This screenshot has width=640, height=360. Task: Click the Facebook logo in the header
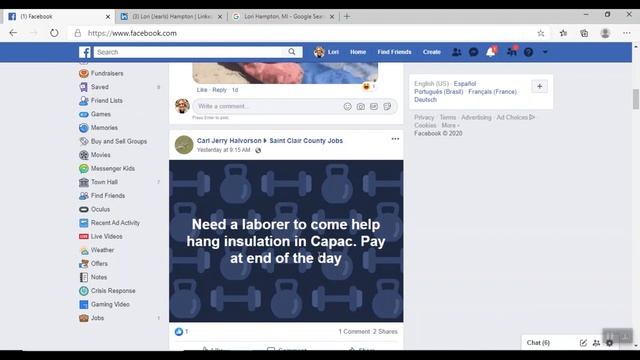click(85, 52)
